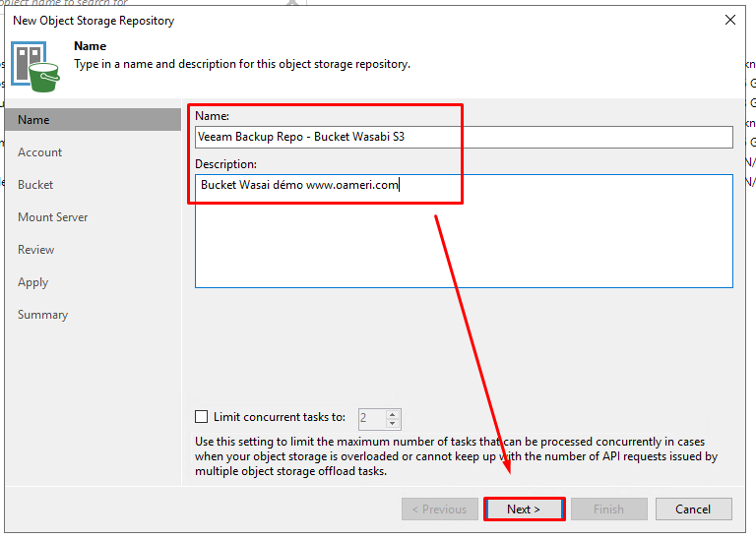Select the Name wizard step
756x539 pixels.
click(x=94, y=119)
